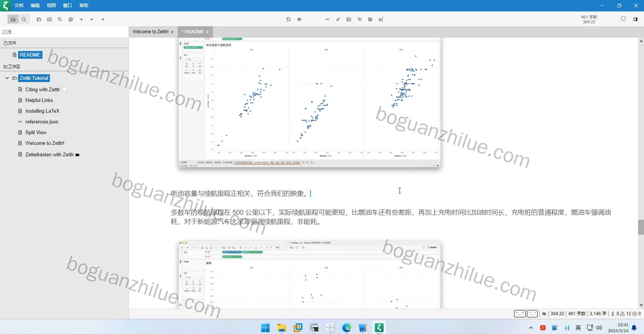This screenshot has height=334, width=644.
Task: Select the Zettlr Tutorial workspace folder
Action: tap(34, 78)
